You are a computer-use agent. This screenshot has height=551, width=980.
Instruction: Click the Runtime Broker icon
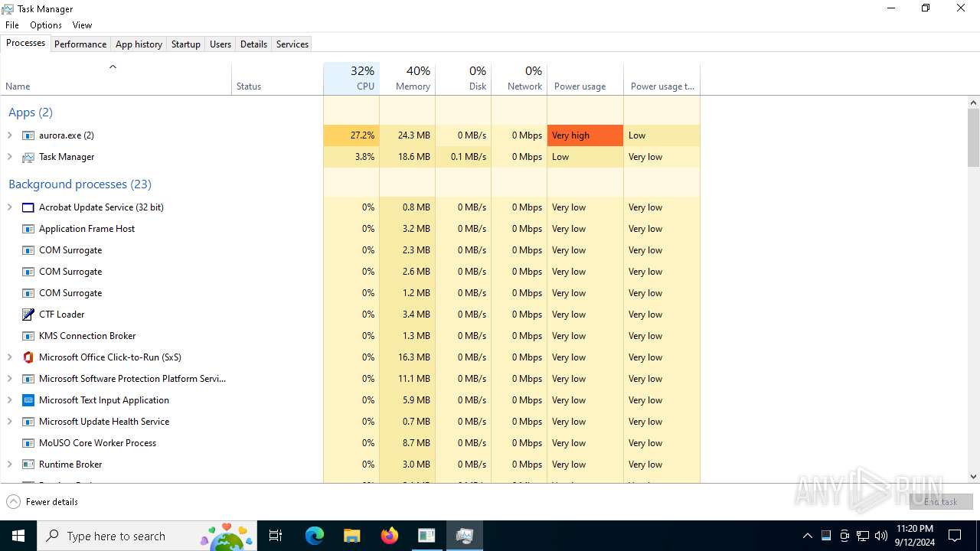[x=28, y=465]
